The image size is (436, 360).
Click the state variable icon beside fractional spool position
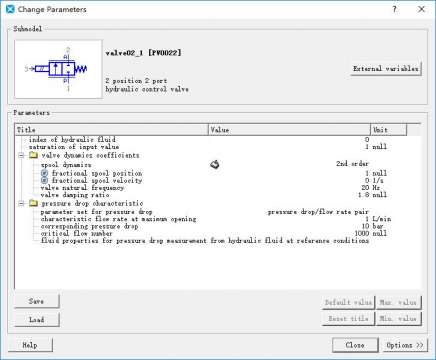(45, 173)
